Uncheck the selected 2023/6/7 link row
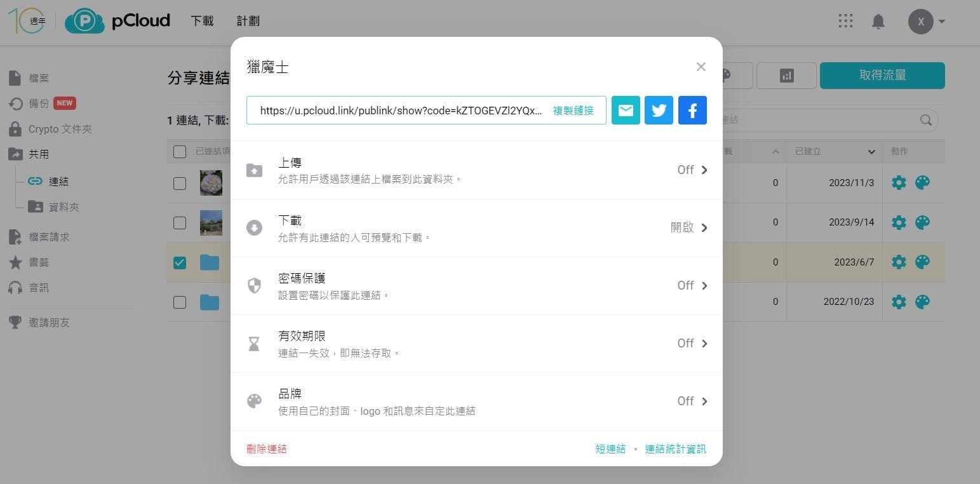This screenshot has width=980, height=484. [180, 262]
